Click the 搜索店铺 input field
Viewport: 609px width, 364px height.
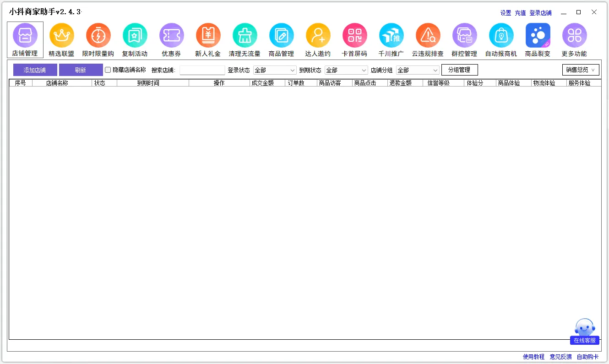tap(202, 71)
